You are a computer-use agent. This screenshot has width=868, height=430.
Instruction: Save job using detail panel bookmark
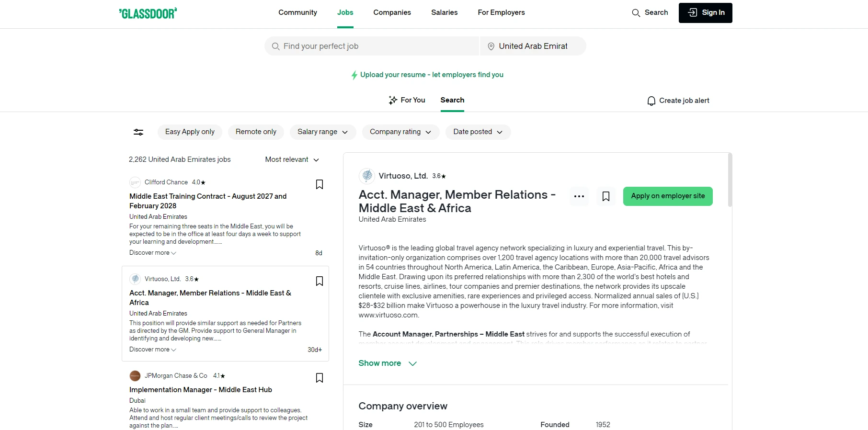pos(606,196)
